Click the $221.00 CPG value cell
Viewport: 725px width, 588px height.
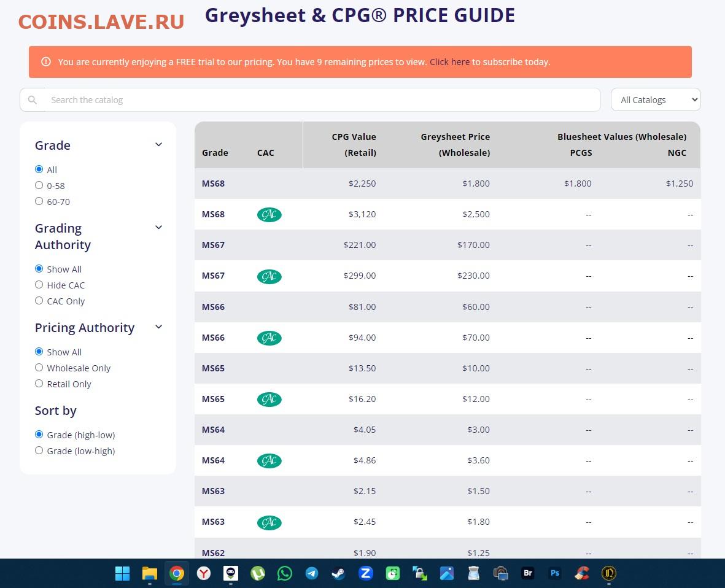(360, 245)
